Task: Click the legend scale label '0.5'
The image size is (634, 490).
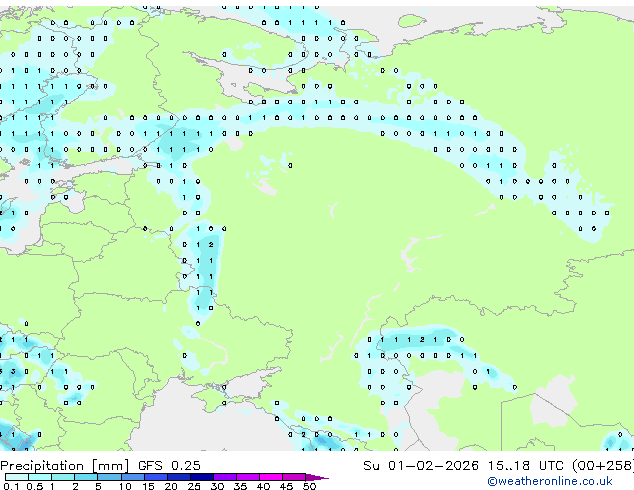Action: [x=34, y=486]
